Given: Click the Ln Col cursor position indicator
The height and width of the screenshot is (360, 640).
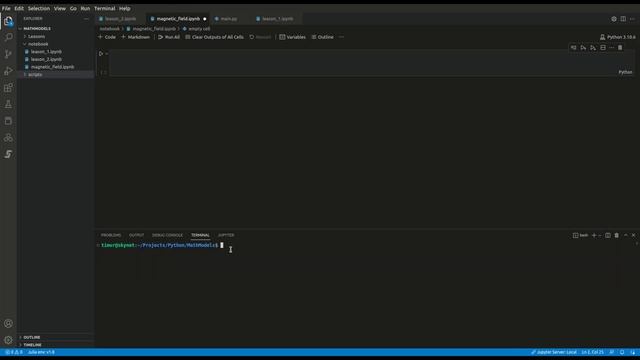Looking at the screenshot, I should pyautogui.click(x=592, y=352).
